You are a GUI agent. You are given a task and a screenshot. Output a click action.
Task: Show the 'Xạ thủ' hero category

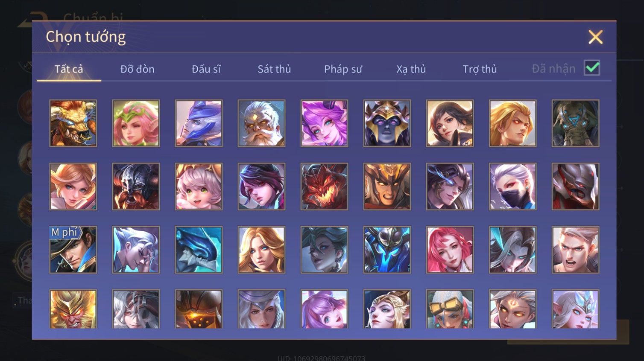411,69
